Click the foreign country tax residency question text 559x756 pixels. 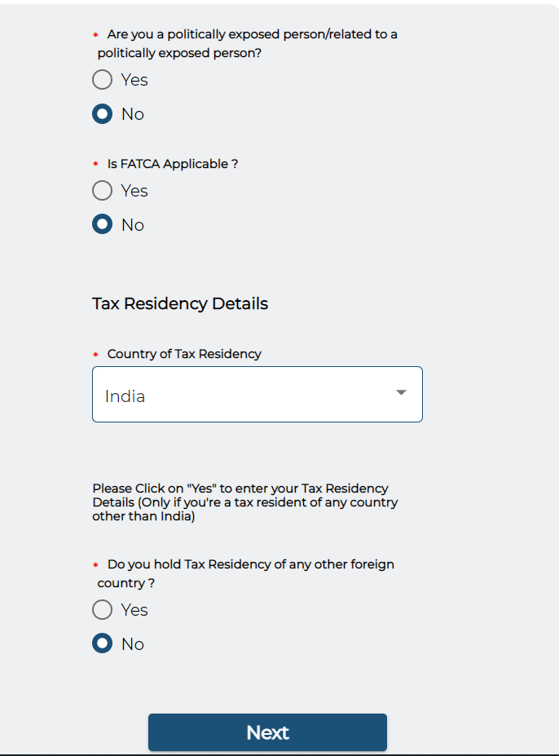click(246, 574)
